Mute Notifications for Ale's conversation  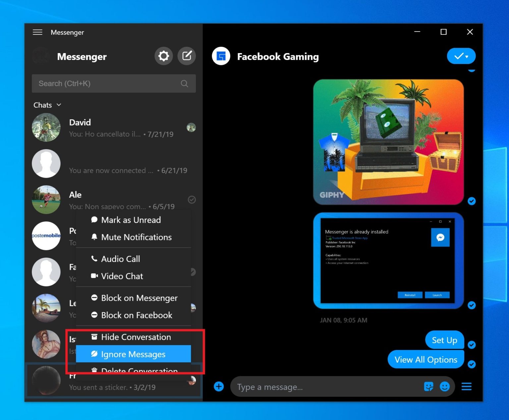click(x=136, y=237)
